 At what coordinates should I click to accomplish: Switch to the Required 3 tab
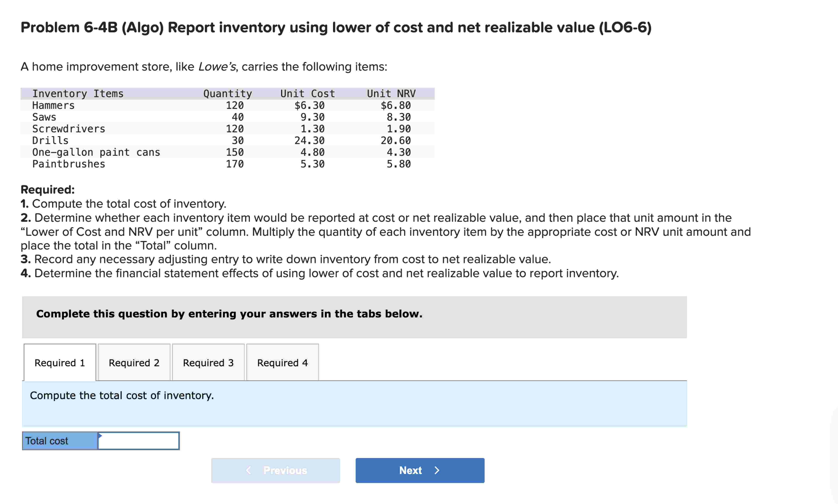point(208,362)
